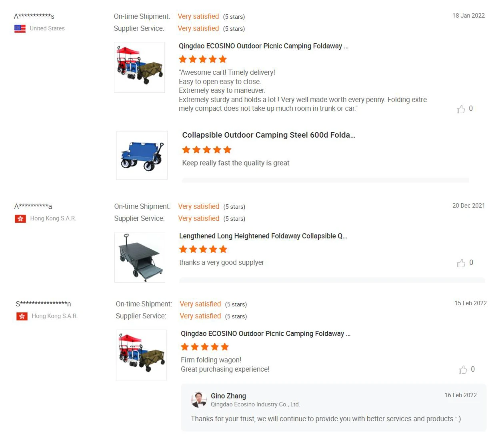Open the 'Qingdao ECOSINO Outdoor Picnic' link in the 15 Feb review
Screen dimensions: 502x448
point(266,334)
